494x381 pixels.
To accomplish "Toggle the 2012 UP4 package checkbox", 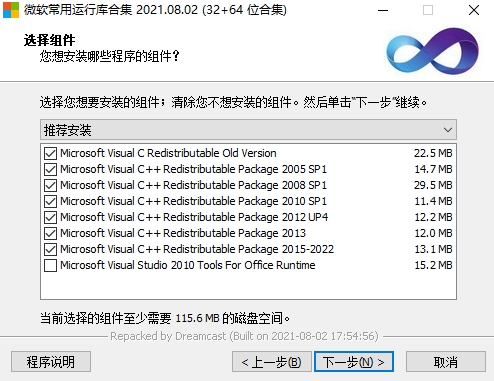I will click(50, 217).
